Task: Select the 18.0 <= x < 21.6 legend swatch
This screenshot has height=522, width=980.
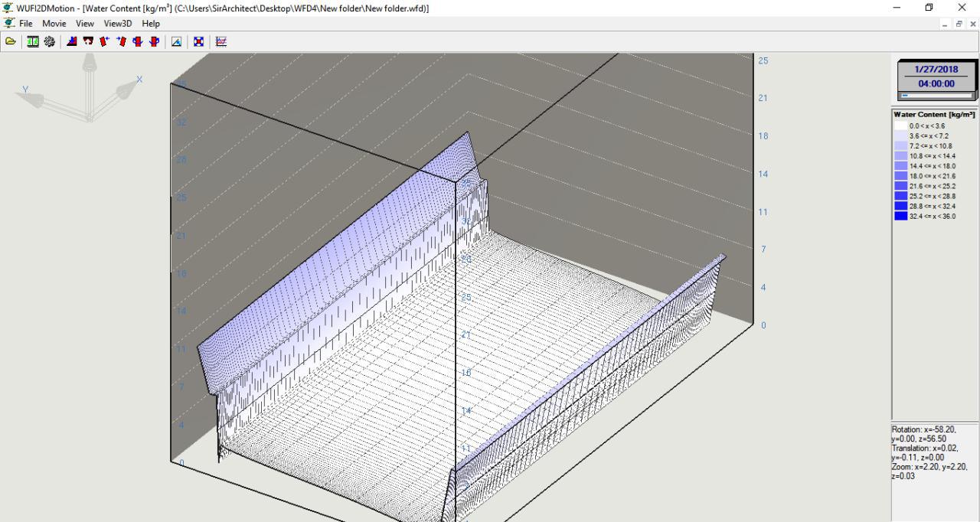Action: click(x=900, y=176)
